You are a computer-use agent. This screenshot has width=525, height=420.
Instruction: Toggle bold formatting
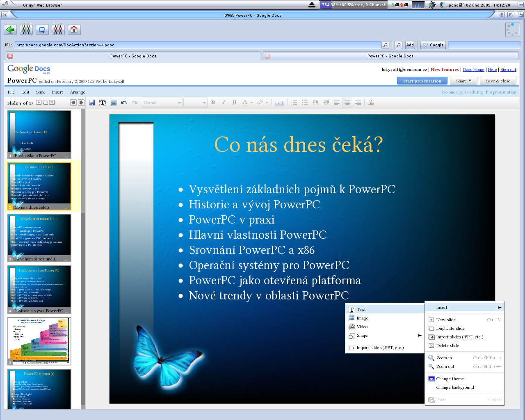point(213,103)
